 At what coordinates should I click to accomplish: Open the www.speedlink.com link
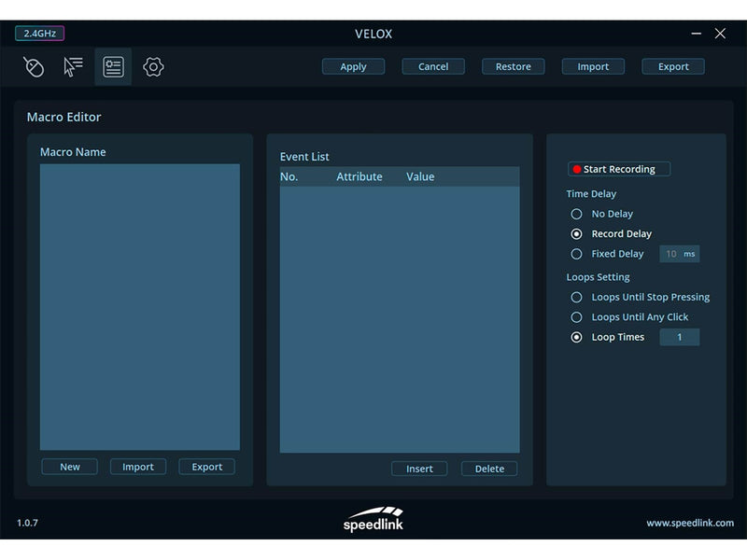pyautogui.click(x=690, y=523)
